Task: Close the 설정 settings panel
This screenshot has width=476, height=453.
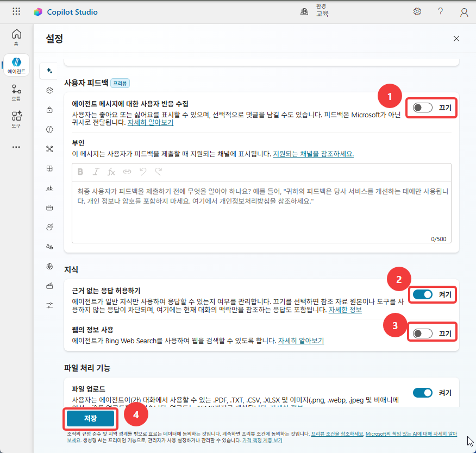Action: 456,39
